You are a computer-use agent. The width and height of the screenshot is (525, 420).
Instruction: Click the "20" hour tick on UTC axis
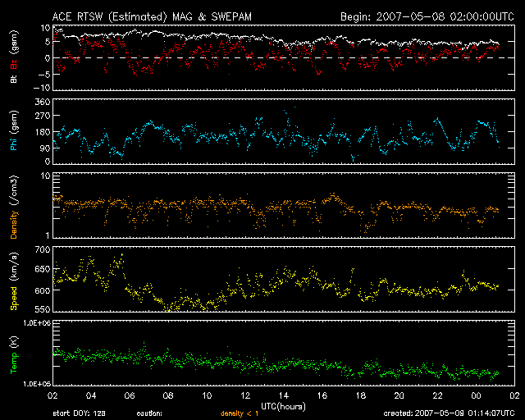pos(399,395)
